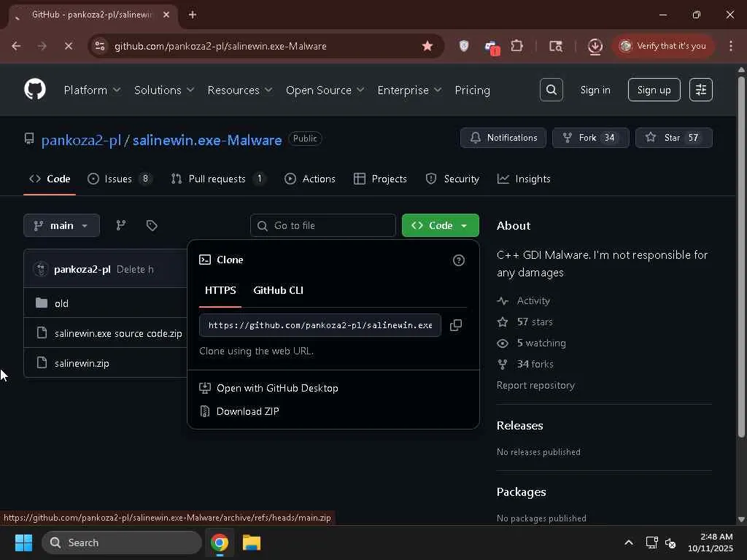Screen dimensions: 747x560
Task: Click the repository icon before pankoza2-pl
Action: coord(29,139)
